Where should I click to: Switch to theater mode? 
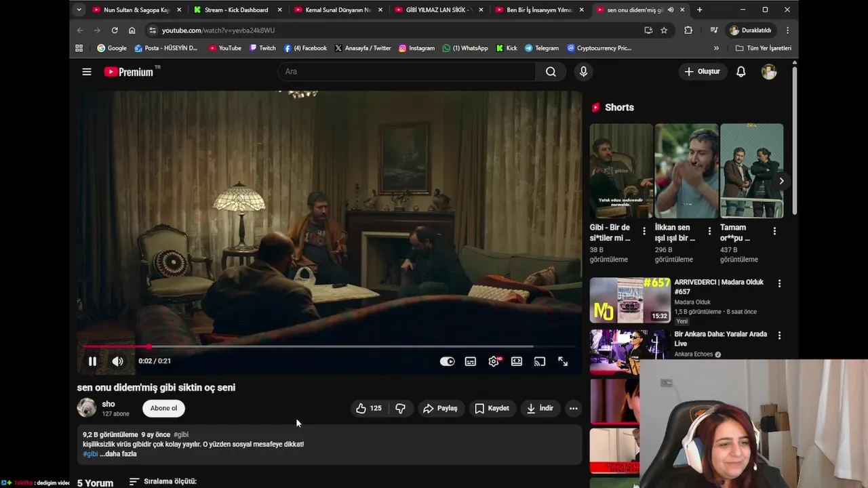(517, 361)
